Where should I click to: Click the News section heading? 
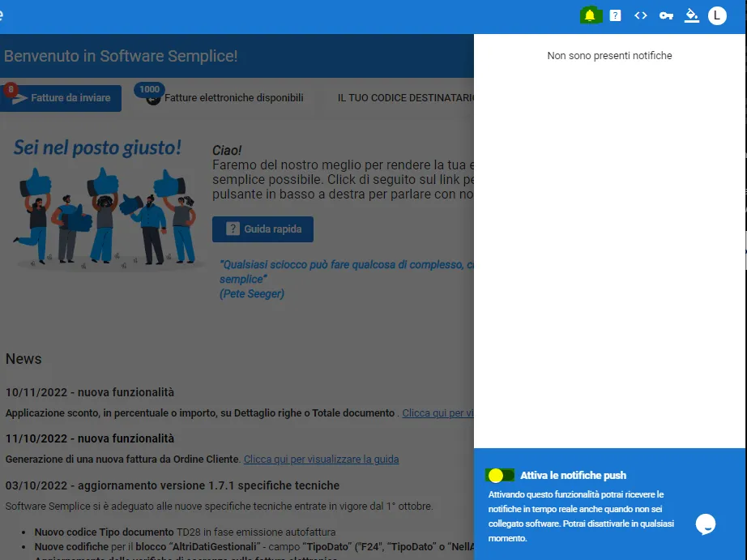coord(23,359)
